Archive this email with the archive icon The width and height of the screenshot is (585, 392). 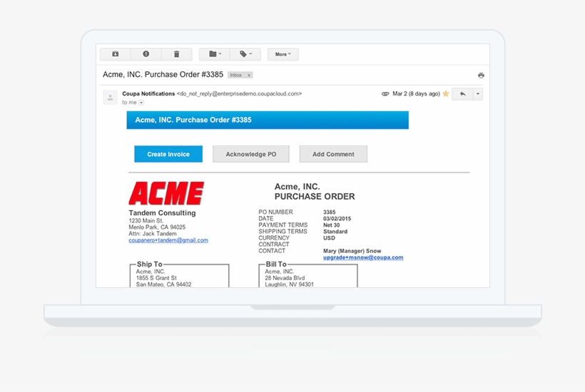pyautogui.click(x=116, y=54)
